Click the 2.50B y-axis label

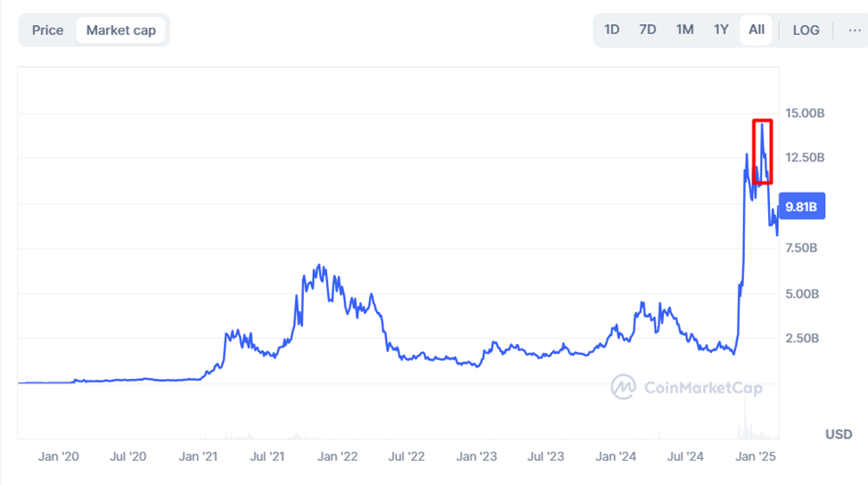pos(802,338)
